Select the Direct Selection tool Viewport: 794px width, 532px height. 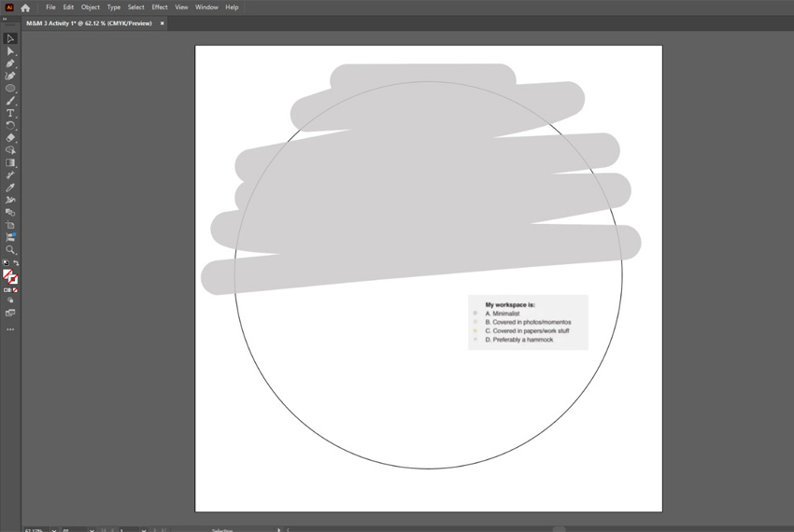point(10,51)
